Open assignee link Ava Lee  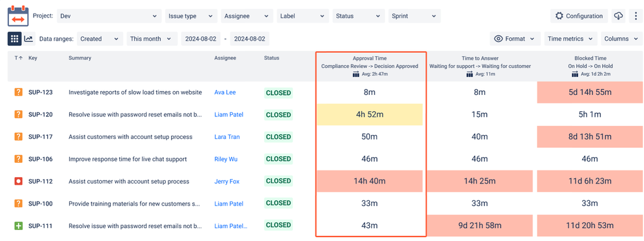225,92
